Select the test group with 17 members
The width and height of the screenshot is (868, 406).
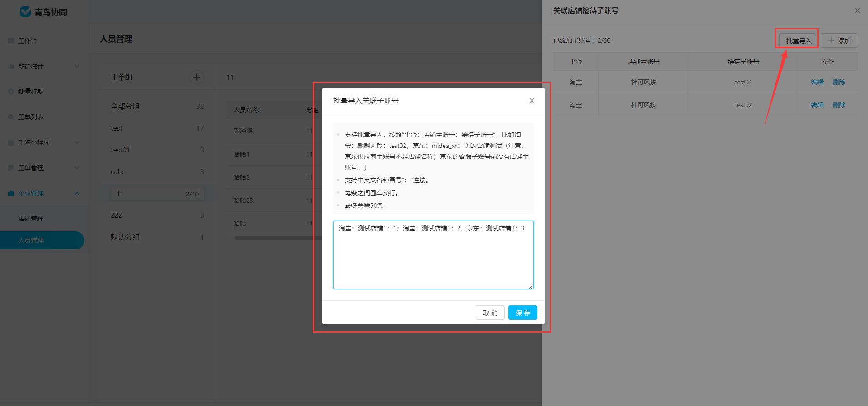157,128
